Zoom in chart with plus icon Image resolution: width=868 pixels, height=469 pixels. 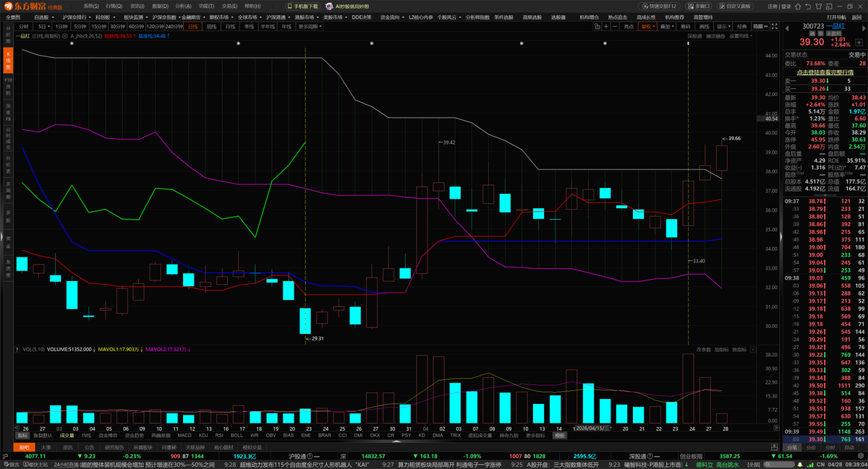pos(606,26)
